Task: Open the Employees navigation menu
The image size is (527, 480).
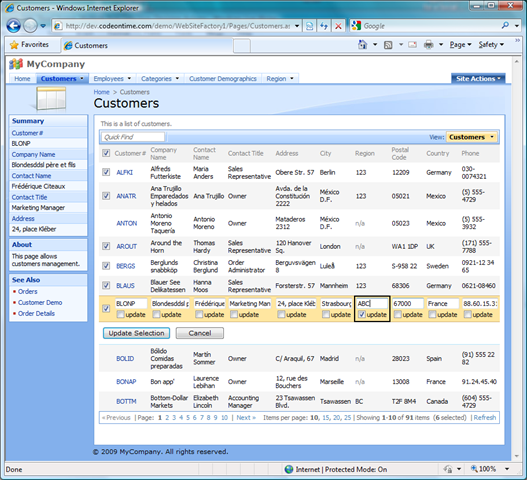Action: (x=112, y=79)
